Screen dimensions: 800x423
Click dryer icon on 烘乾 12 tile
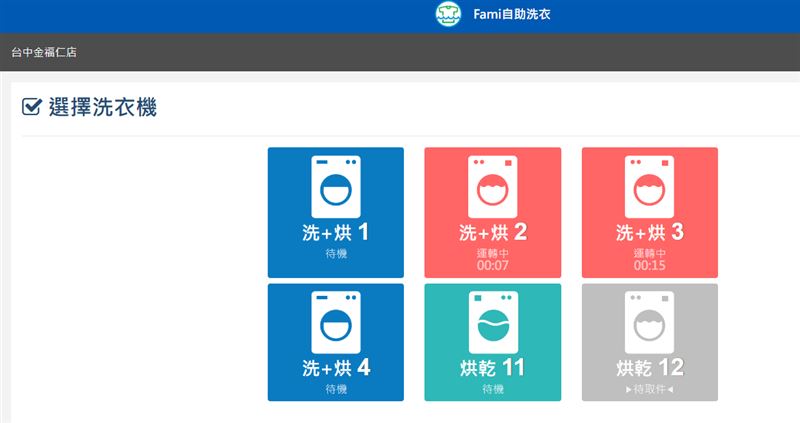[x=649, y=322]
